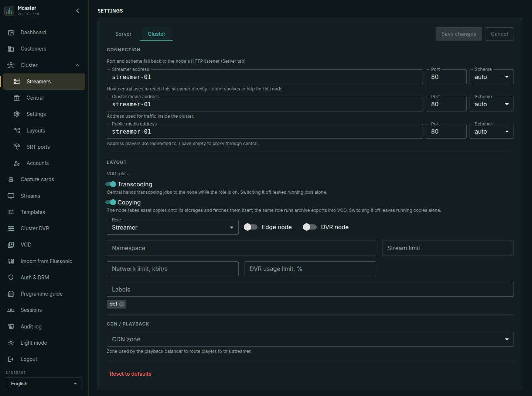Screen dimensions: 532x396
Task: Open the Role dropdown
Action: 173,227
